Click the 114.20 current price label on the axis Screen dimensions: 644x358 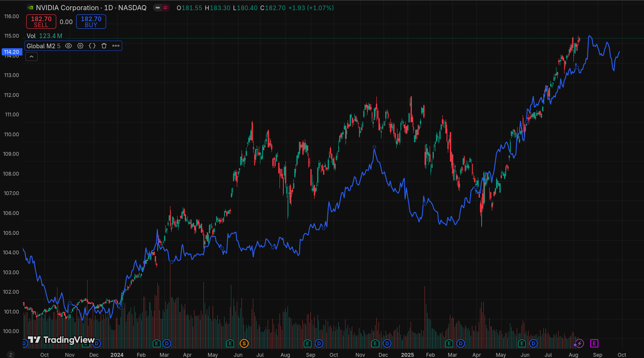(x=11, y=52)
